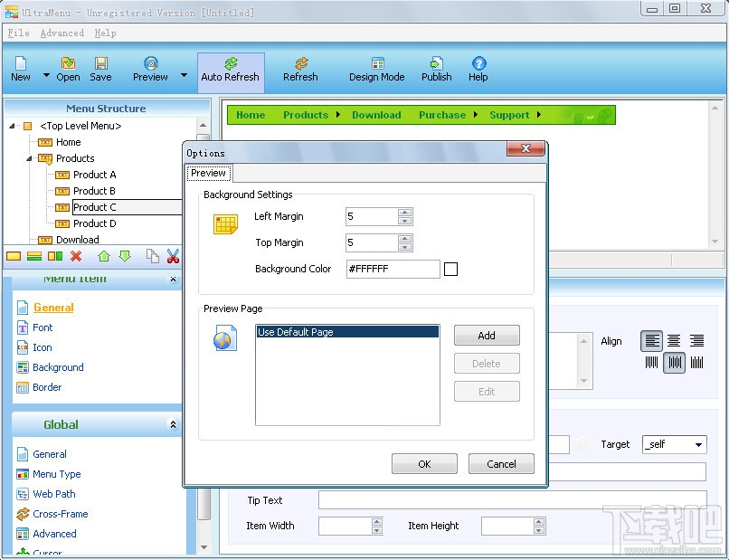Switch Design Mode on
This screenshot has height=560, width=729.
[x=376, y=71]
